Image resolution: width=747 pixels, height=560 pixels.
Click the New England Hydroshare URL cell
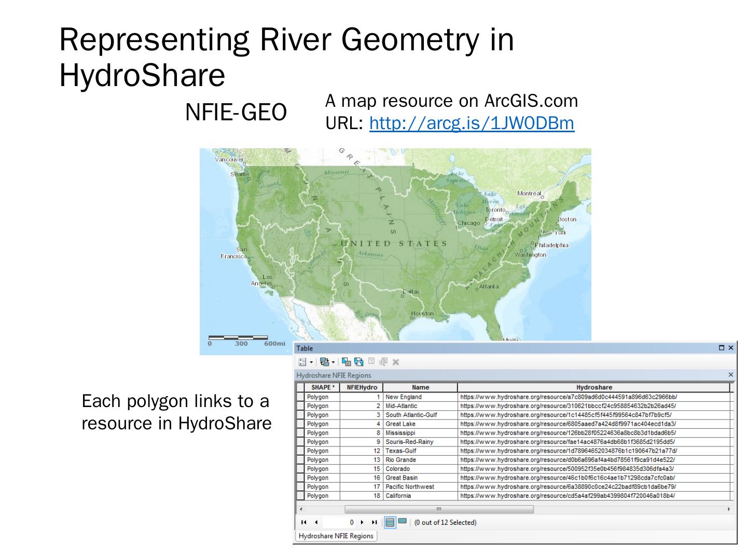pyautogui.click(x=594, y=397)
